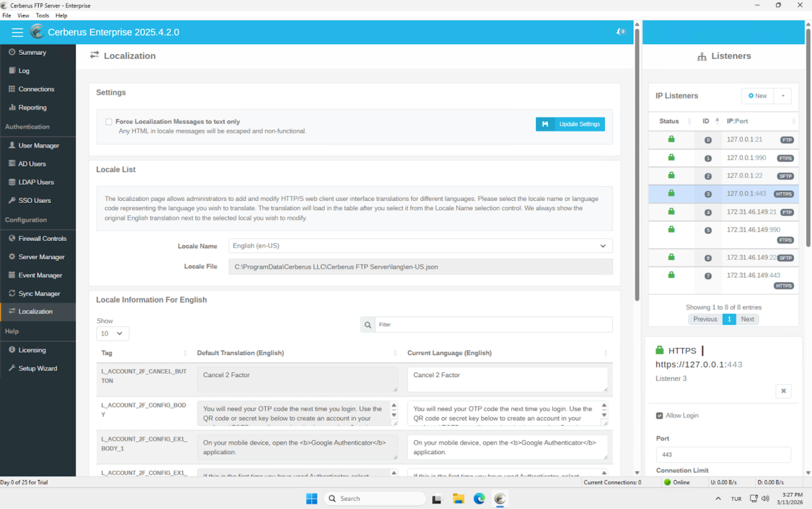Click the X button on HTTPS listener panel
812x509 pixels.
click(783, 391)
